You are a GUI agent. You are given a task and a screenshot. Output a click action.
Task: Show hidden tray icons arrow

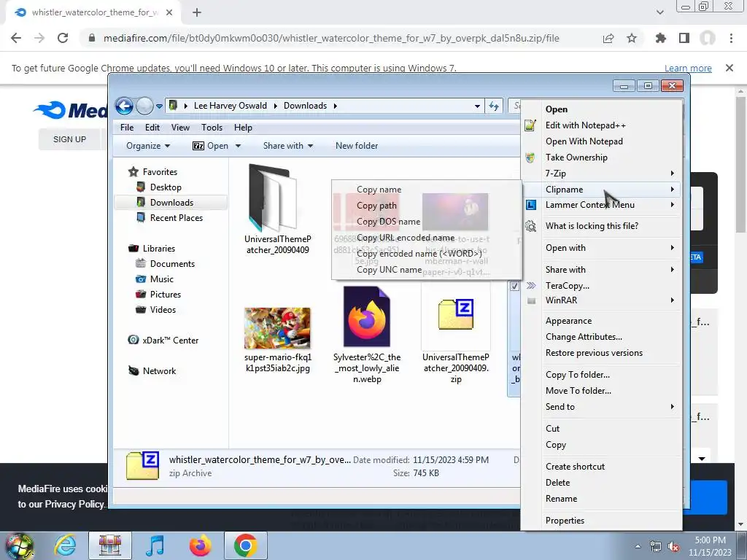638,547
